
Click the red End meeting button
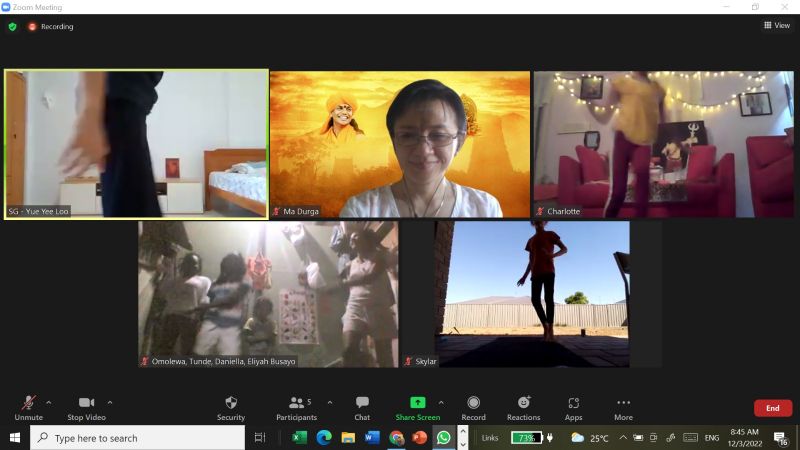tap(772, 408)
